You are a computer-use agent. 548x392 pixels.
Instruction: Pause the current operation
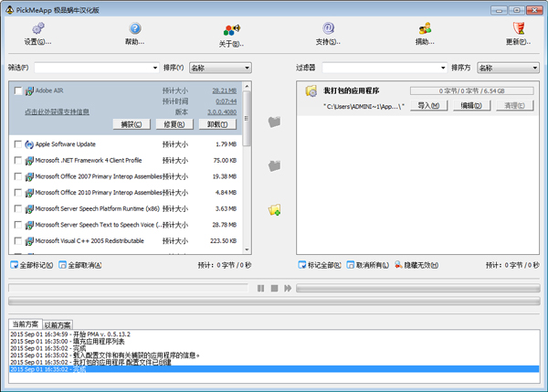click(x=260, y=288)
